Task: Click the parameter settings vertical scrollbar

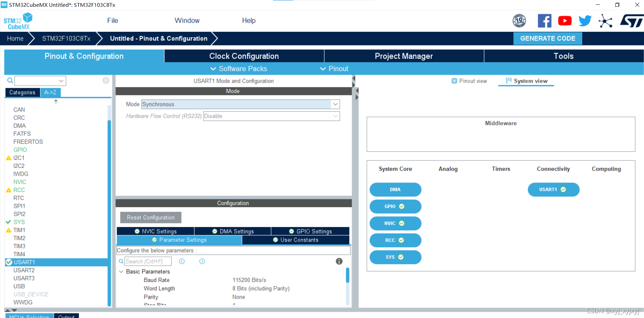Action: (348, 275)
